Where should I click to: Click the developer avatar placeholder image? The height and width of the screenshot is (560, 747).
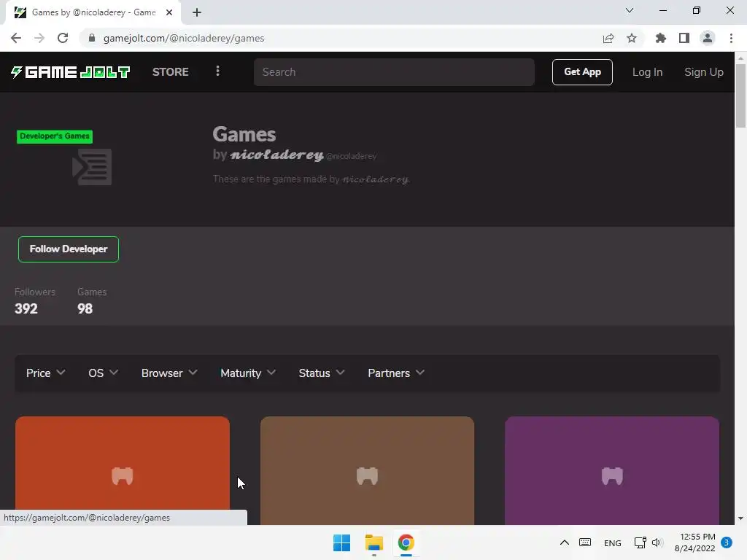tap(92, 167)
